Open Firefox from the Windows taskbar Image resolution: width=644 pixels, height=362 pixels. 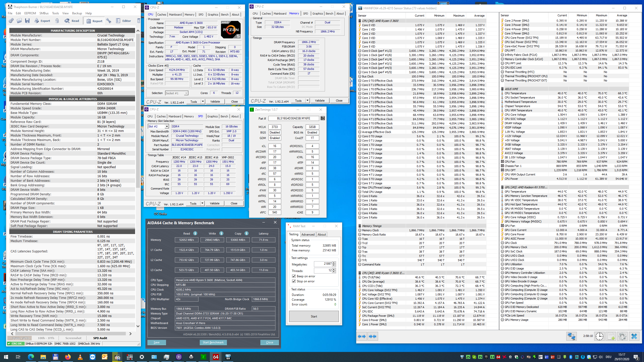tap(68, 357)
